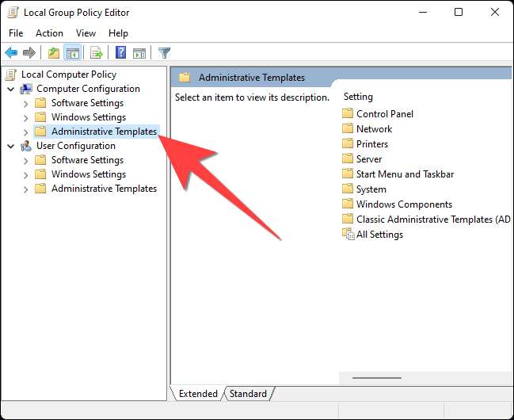The width and height of the screenshot is (514, 420).
Task: Minimize the Group Policy Editor window
Action: (x=423, y=12)
